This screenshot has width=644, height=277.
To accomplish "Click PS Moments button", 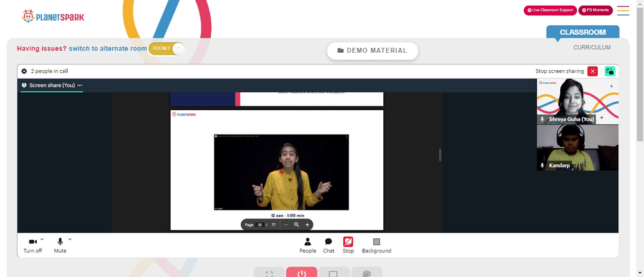I will (x=596, y=10).
